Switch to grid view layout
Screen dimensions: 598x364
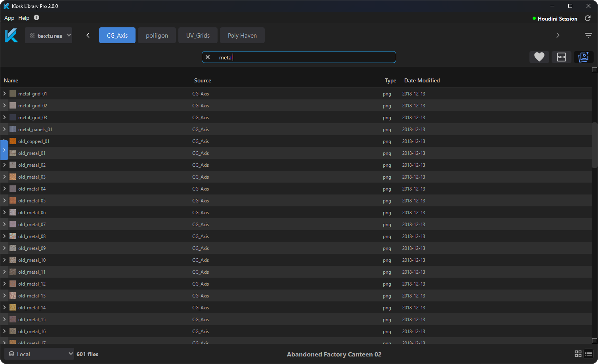[x=578, y=353]
